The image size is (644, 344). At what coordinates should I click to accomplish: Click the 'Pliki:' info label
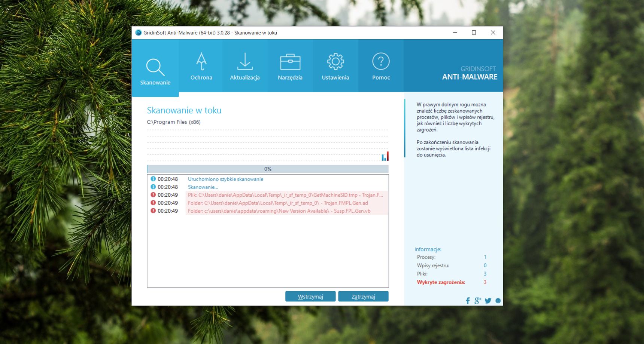(422, 274)
